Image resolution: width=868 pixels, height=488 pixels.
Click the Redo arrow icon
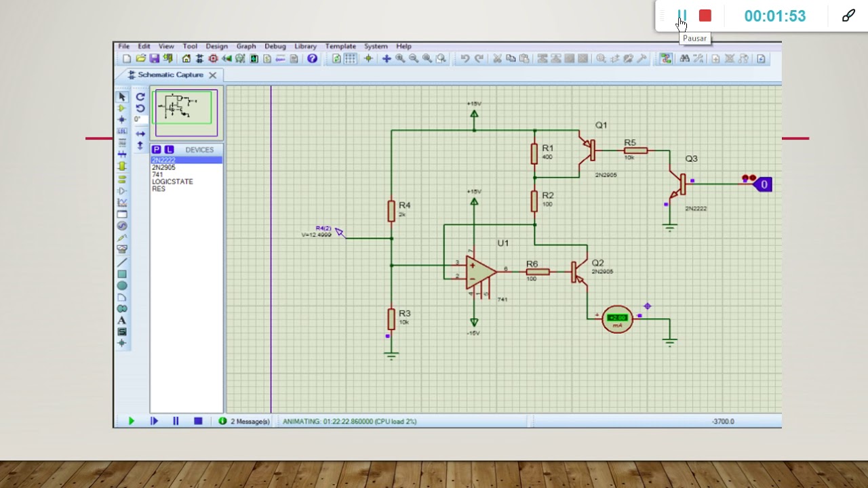click(478, 59)
